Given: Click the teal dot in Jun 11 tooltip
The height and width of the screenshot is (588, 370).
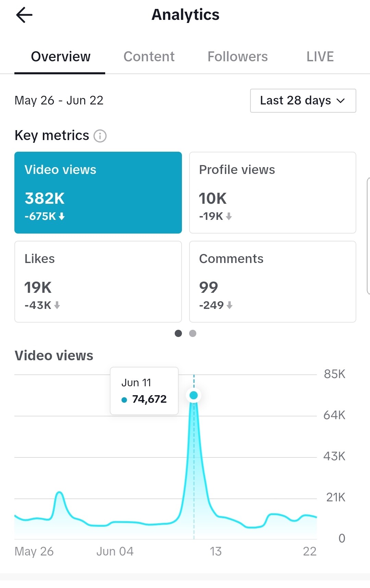Looking at the screenshot, I should point(124,400).
